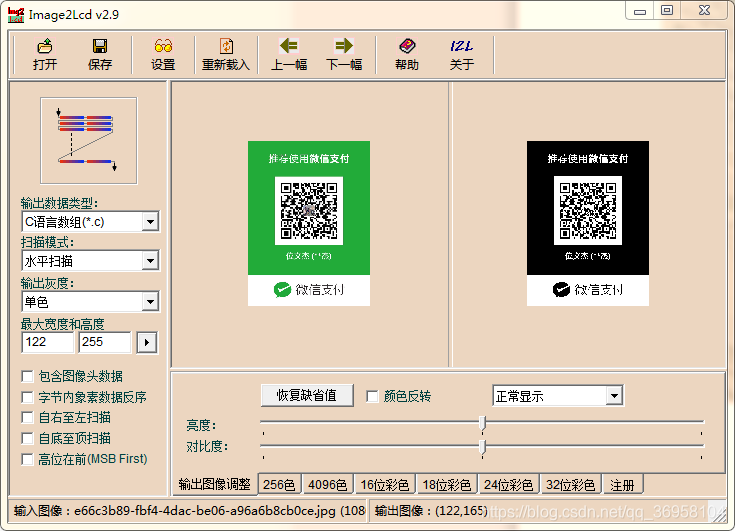
Task: Click the 对比度 contrast slider handle
Action: point(482,447)
